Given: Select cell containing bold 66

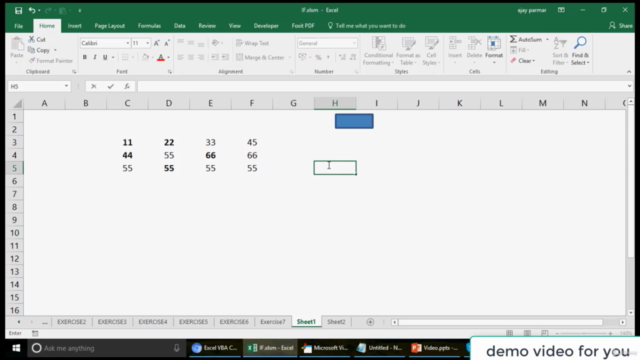Looking at the screenshot, I should coord(210,155).
